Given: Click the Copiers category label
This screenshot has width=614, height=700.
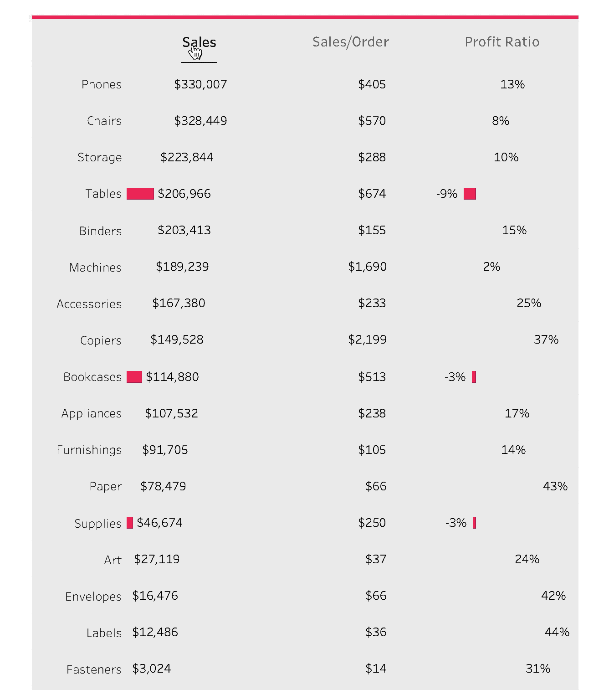Looking at the screenshot, I should coord(101,340).
